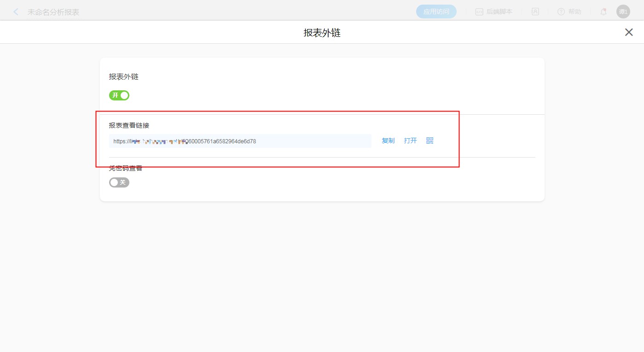Click the backend script code icon
The height and width of the screenshot is (352, 644).
[x=479, y=12]
